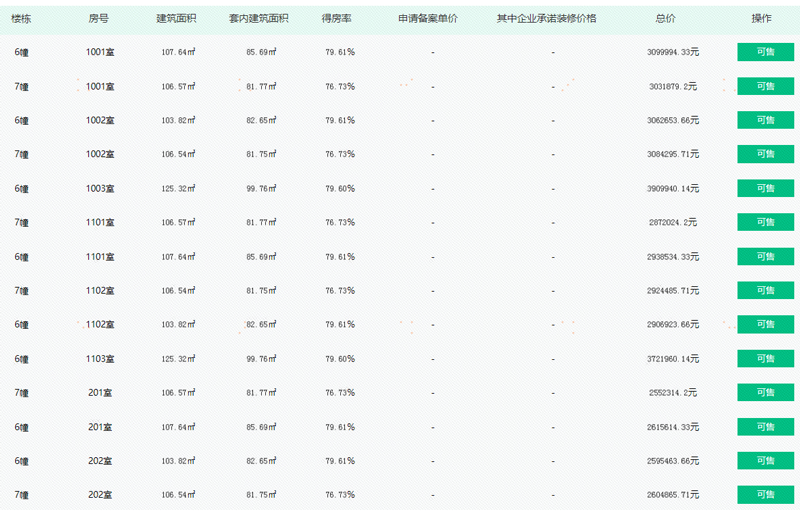The height and width of the screenshot is (515, 800).
Task: Select total price 3721960.14元
Action: [673, 359]
